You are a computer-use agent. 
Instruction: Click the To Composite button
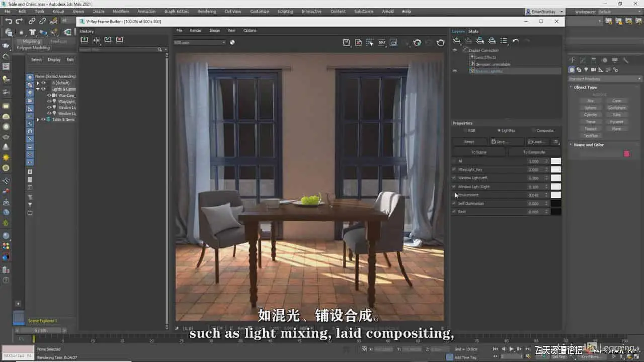tap(534, 152)
